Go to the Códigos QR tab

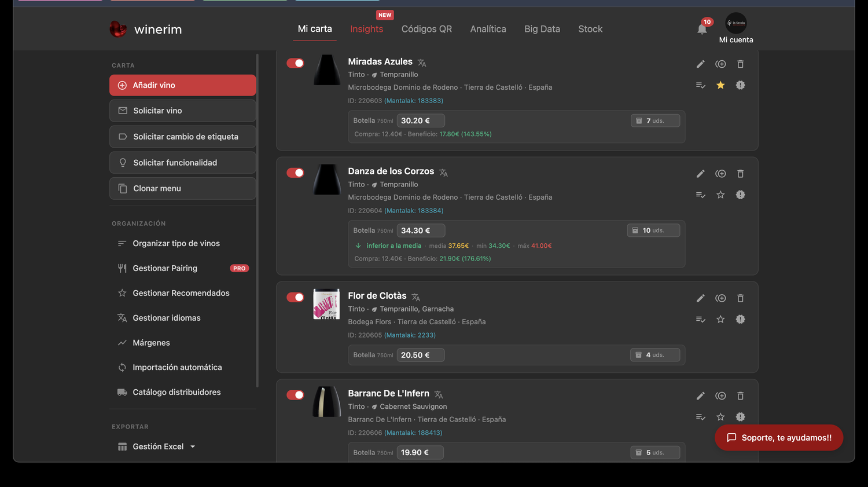tap(426, 29)
